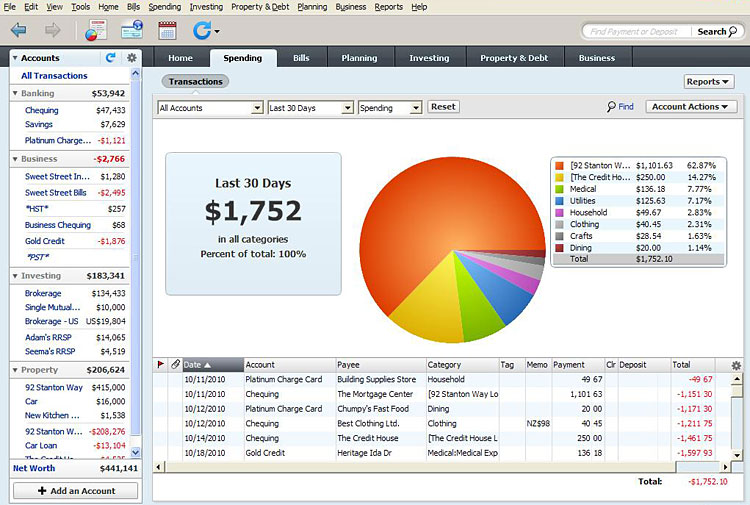Open the calendar toolbar icon

[167, 31]
